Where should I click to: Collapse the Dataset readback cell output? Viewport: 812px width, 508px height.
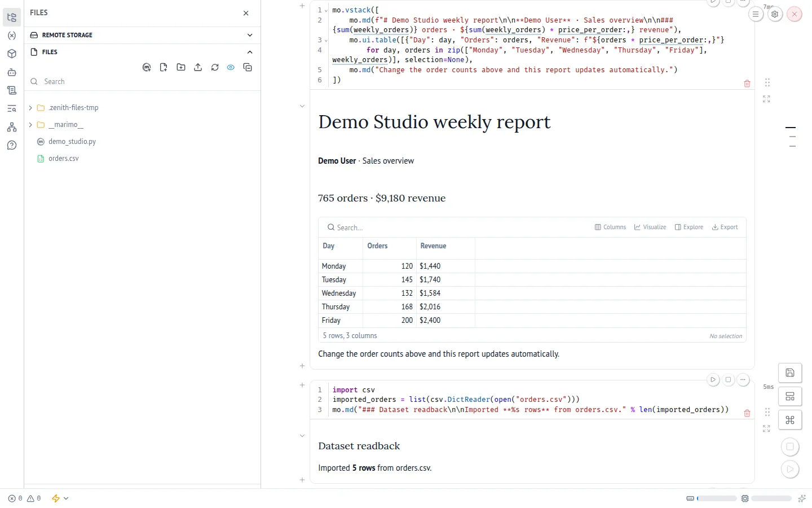point(302,436)
